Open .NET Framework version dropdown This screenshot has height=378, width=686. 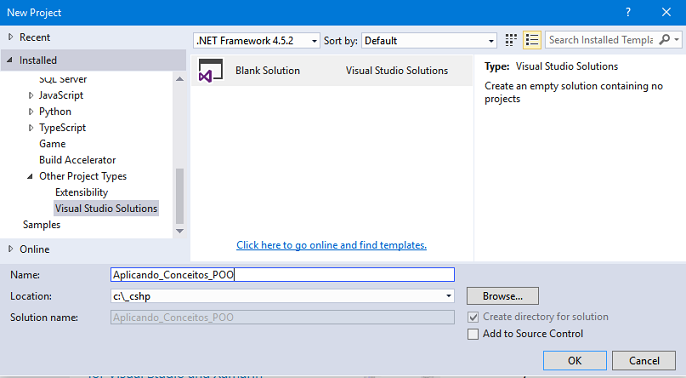[x=256, y=41]
